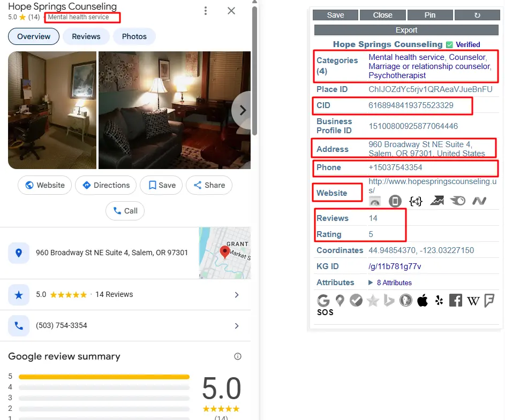
Task: Click the extension Save button
Action: 335,15
